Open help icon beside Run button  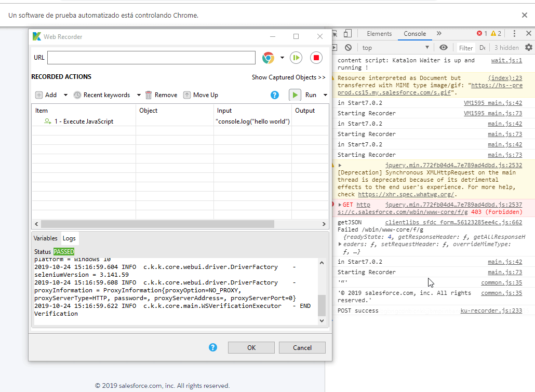click(x=275, y=95)
